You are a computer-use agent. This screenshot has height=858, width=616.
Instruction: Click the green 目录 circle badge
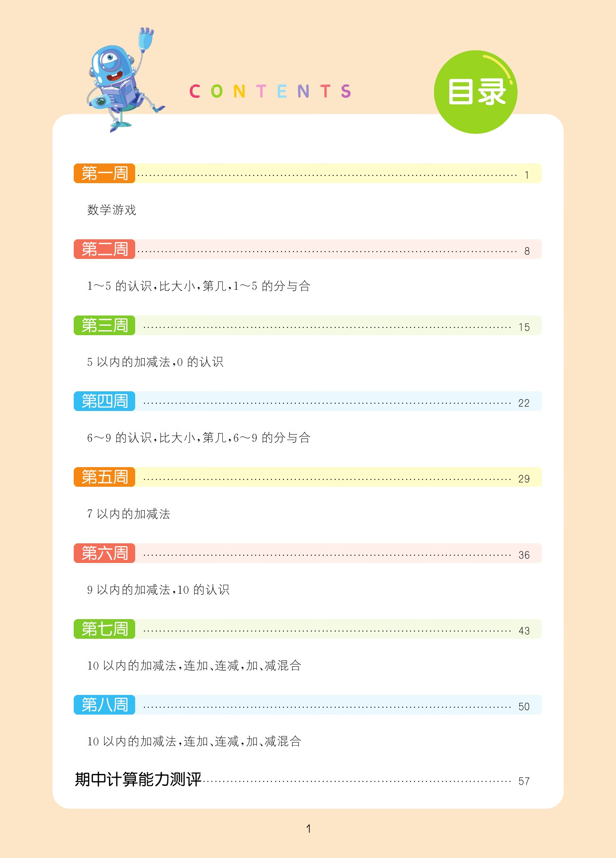(476, 92)
